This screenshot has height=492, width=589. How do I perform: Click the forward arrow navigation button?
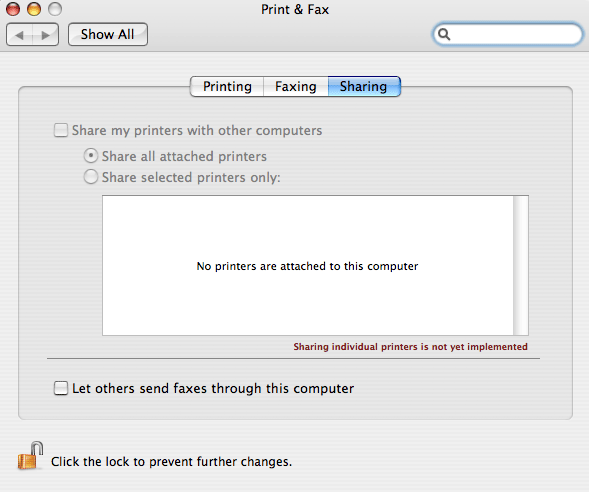46,35
